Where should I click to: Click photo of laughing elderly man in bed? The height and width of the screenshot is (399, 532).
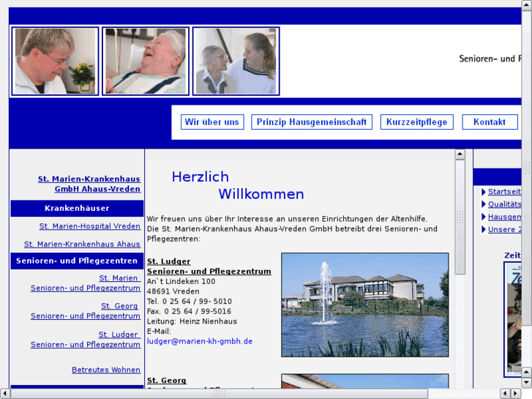(146, 61)
